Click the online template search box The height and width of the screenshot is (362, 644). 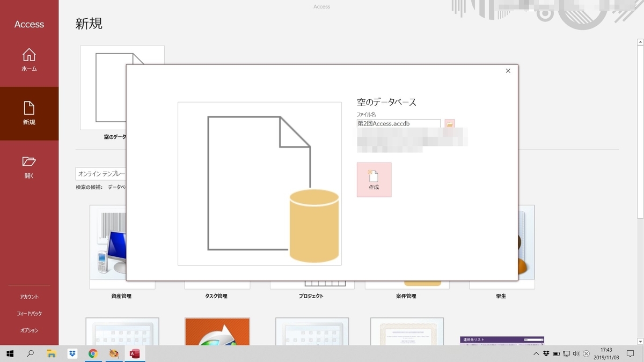(x=101, y=174)
